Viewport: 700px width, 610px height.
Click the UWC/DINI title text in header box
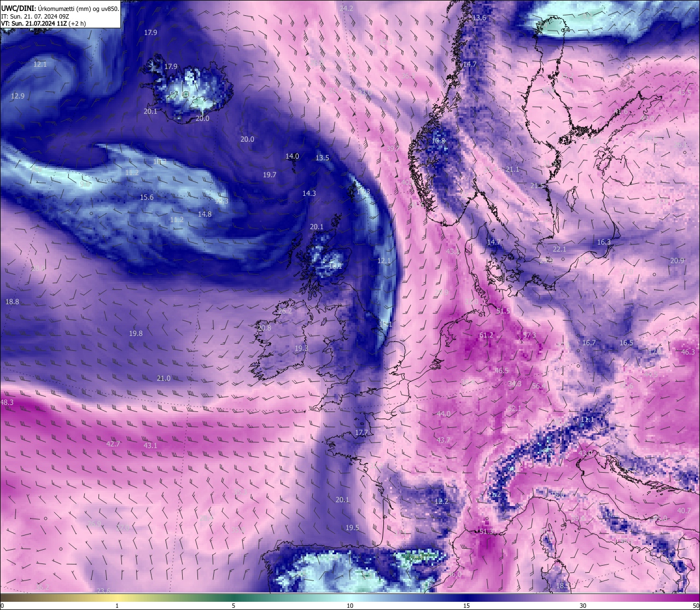pyautogui.click(x=19, y=9)
